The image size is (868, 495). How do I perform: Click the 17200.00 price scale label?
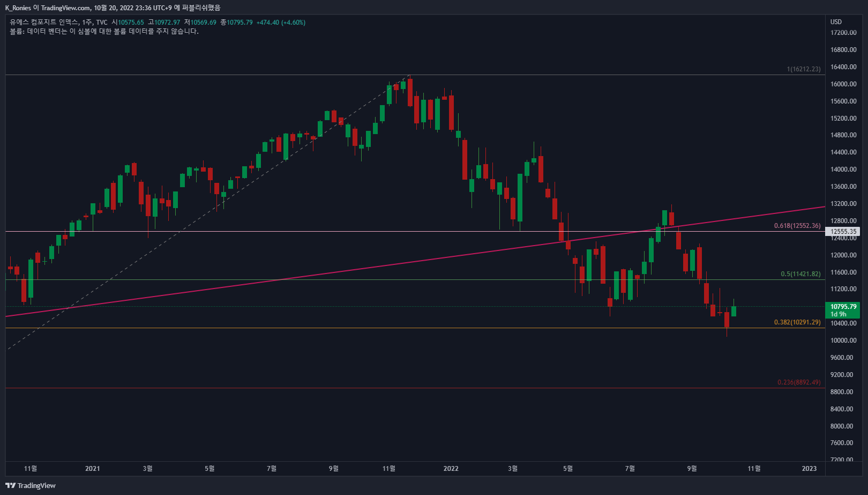tap(843, 33)
